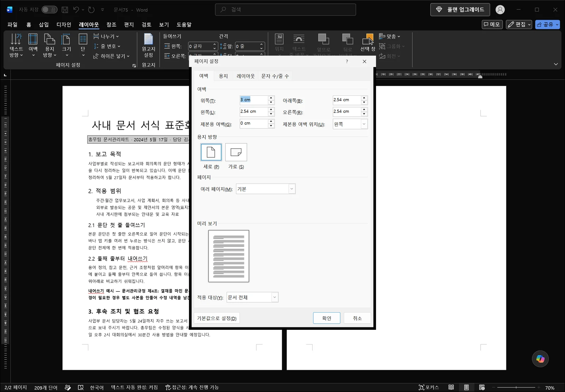Click the 70% zoom level
Screen dimensions: 565x392
(x=550, y=388)
